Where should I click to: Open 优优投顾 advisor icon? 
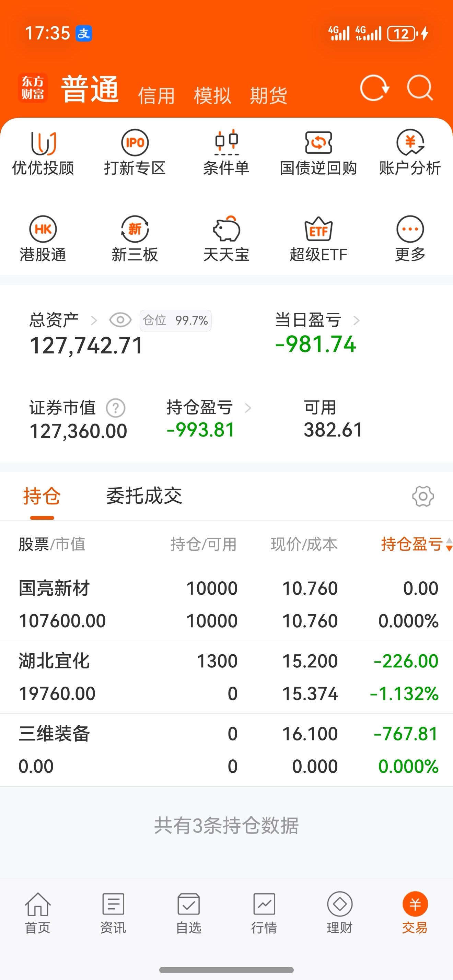[43, 143]
